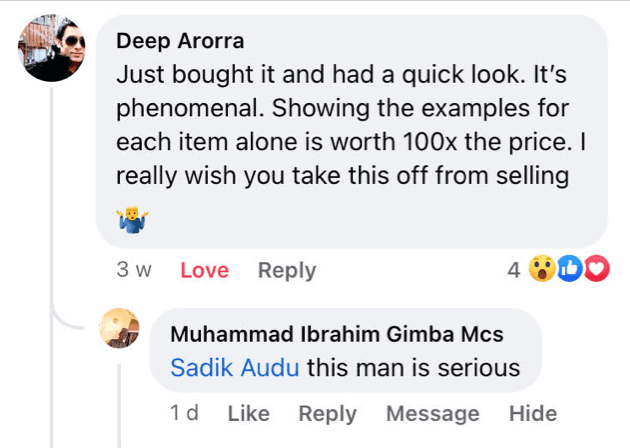
Task: Hide Muhammad Ibrahim's comment
Action: [x=532, y=413]
